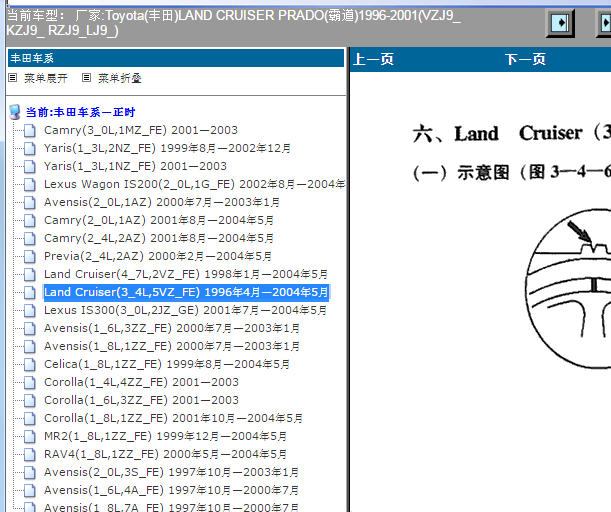Click the 丰田车系 panel header
611x512 pixels.
pos(176,58)
